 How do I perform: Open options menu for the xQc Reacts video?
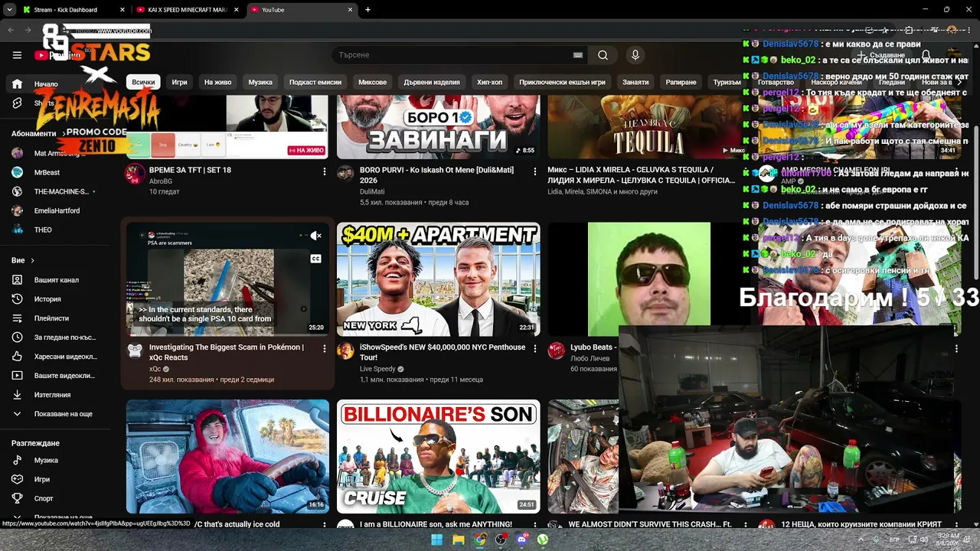tap(324, 349)
